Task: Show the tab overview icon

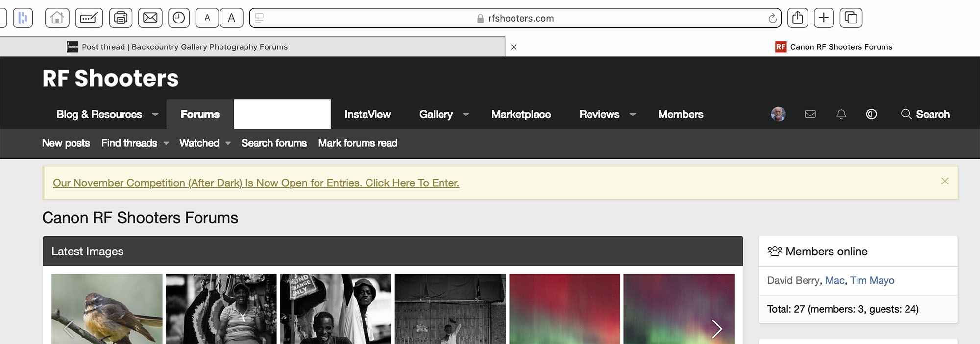Action: [x=851, y=18]
